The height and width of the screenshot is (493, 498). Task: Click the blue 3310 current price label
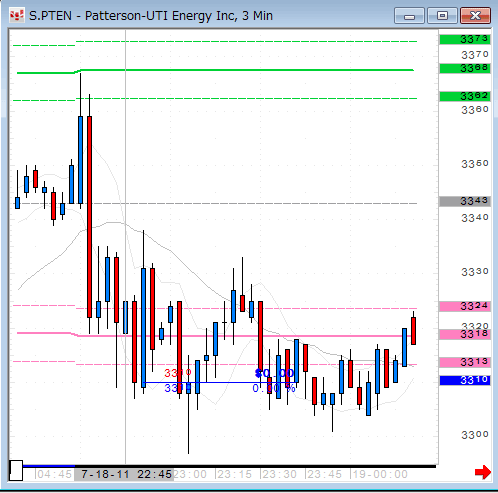[465, 380]
